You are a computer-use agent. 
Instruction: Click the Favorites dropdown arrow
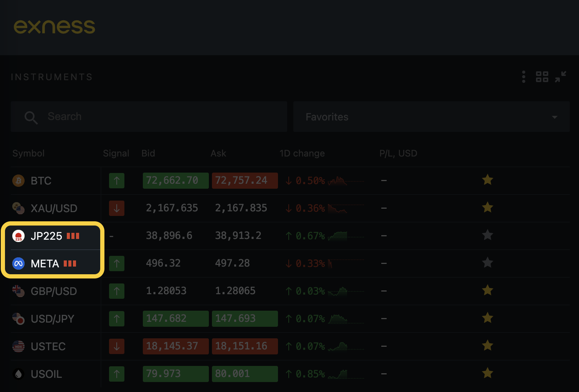(x=554, y=117)
